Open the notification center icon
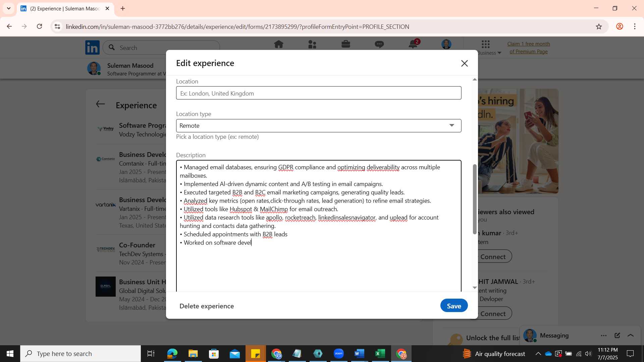The width and height of the screenshot is (644, 362). pos(630,354)
